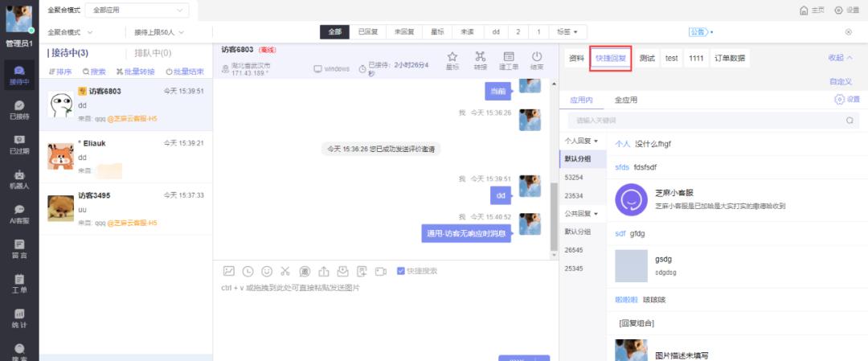Click the document add note icon
Viewport: 868px width, 361px height.
click(x=362, y=271)
